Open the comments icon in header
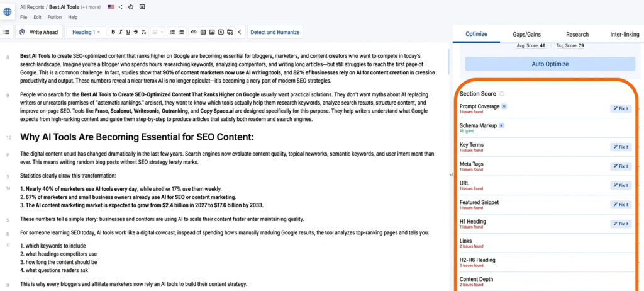Screen dimensions: 644x291 (142, 7)
